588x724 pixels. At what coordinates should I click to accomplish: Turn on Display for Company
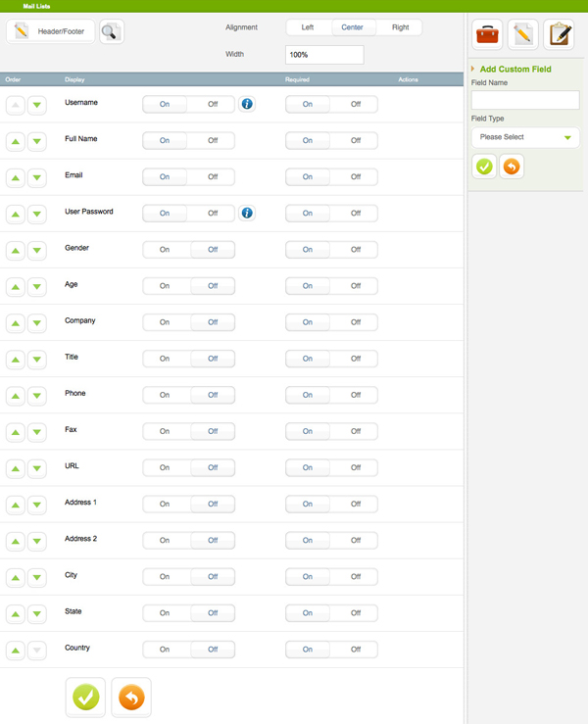click(165, 322)
